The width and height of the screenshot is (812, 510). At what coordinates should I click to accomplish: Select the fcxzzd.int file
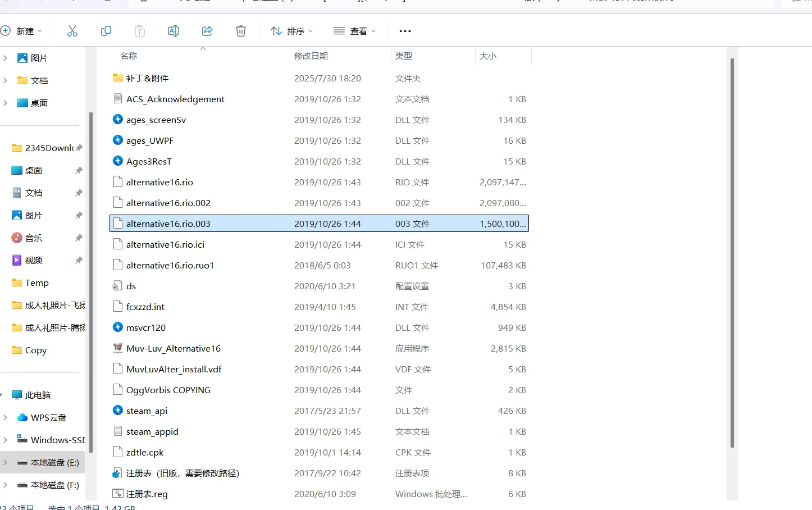point(319,307)
